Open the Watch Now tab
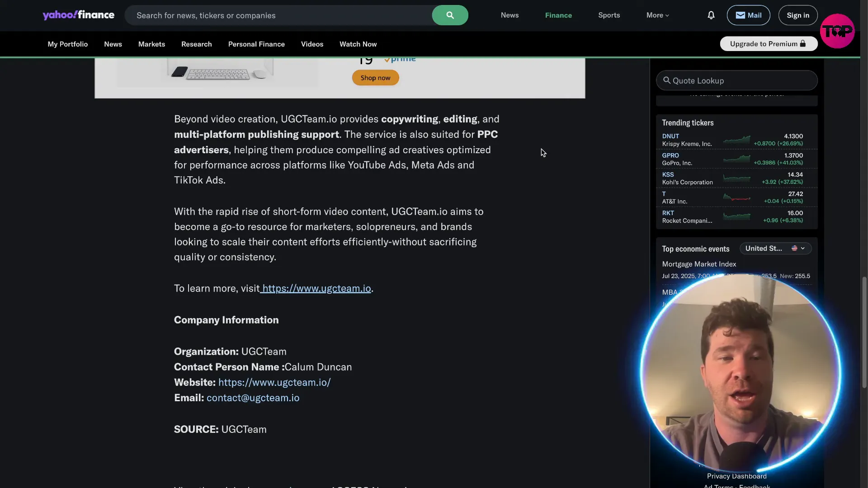 (358, 44)
